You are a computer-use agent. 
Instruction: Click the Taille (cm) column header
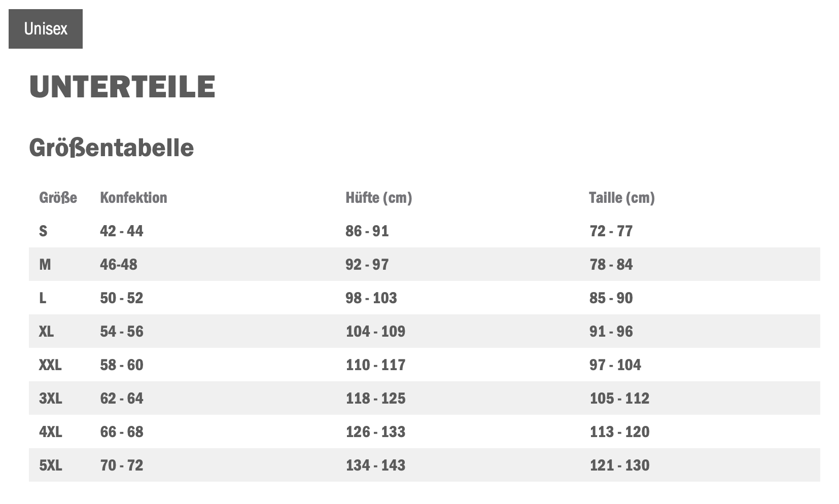tap(621, 198)
